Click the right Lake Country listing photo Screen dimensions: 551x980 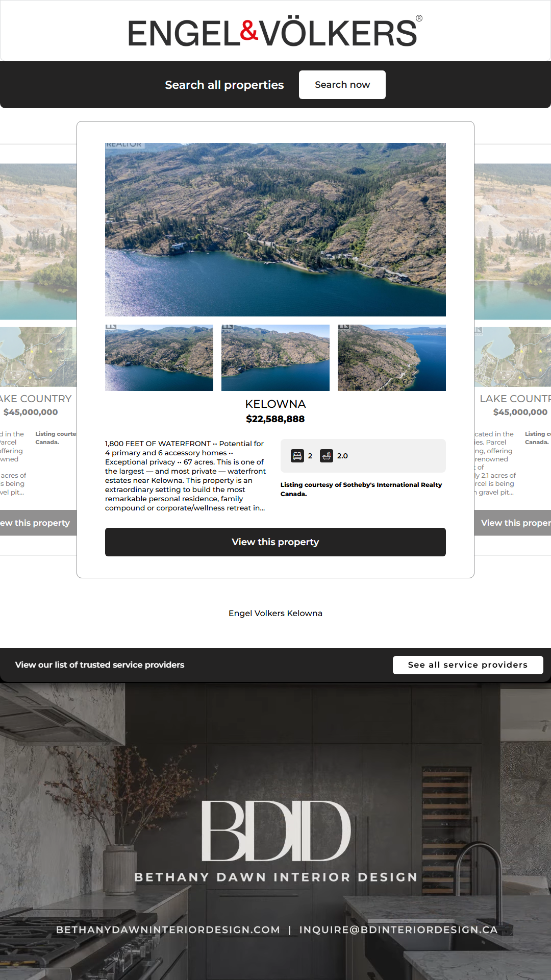click(x=513, y=241)
